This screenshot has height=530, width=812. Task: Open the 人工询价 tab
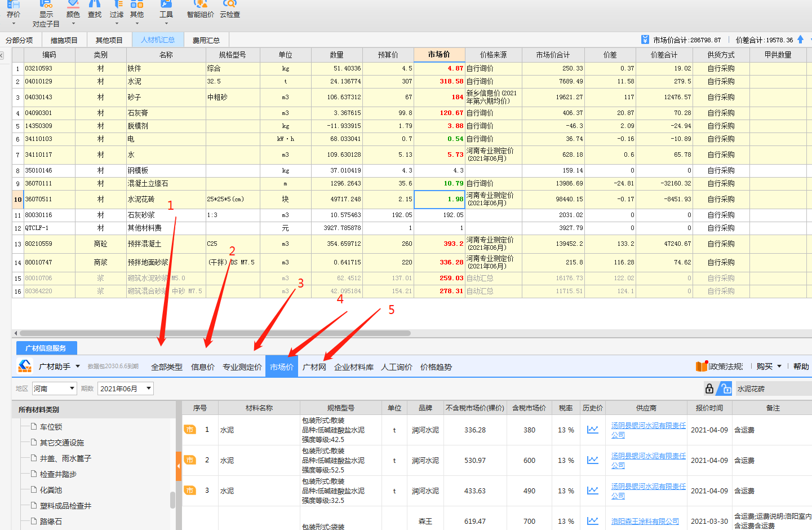[x=397, y=366]
